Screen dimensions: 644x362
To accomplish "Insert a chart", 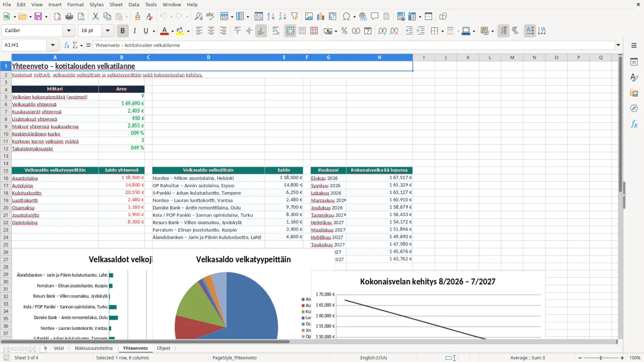I will [x=321, y=17].
